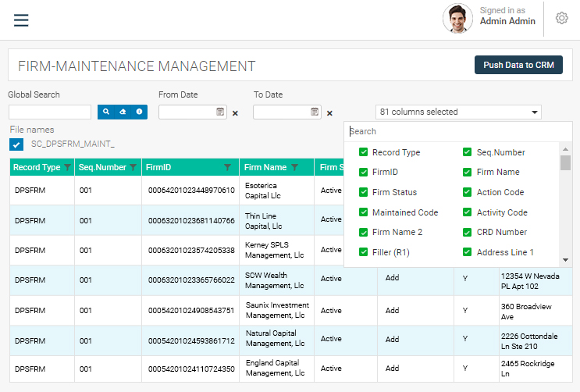Viewport: 580px width, 392px height.
Task: Open the hamburger navigation menu
Action: click(21, 20)
